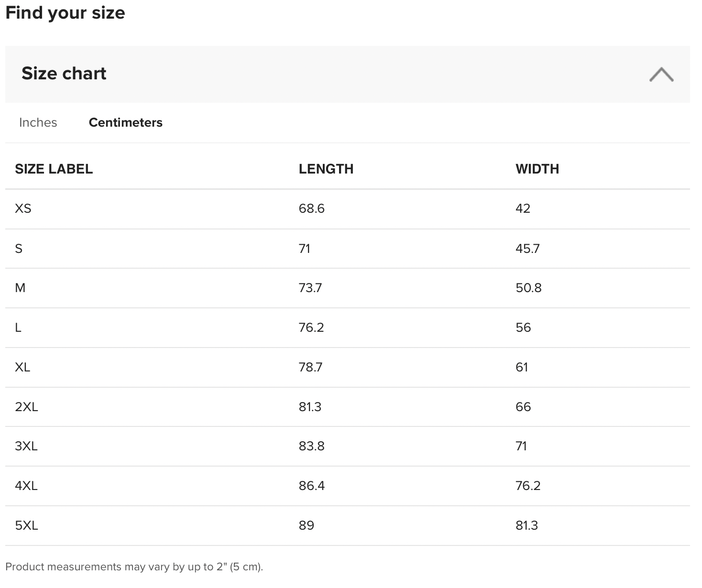Viewport: 702px width, 588px height.
Task: Click the product measurements disclaimer text
Action: [134, 566]
